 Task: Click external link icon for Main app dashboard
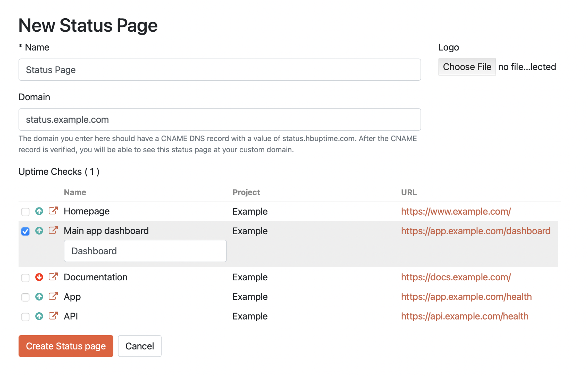point(53,230)
